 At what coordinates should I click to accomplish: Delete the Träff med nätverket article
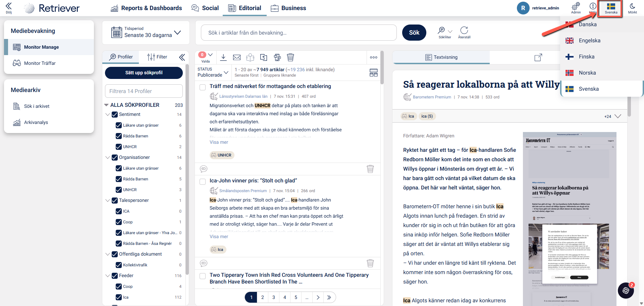click(x=370, y=169)
